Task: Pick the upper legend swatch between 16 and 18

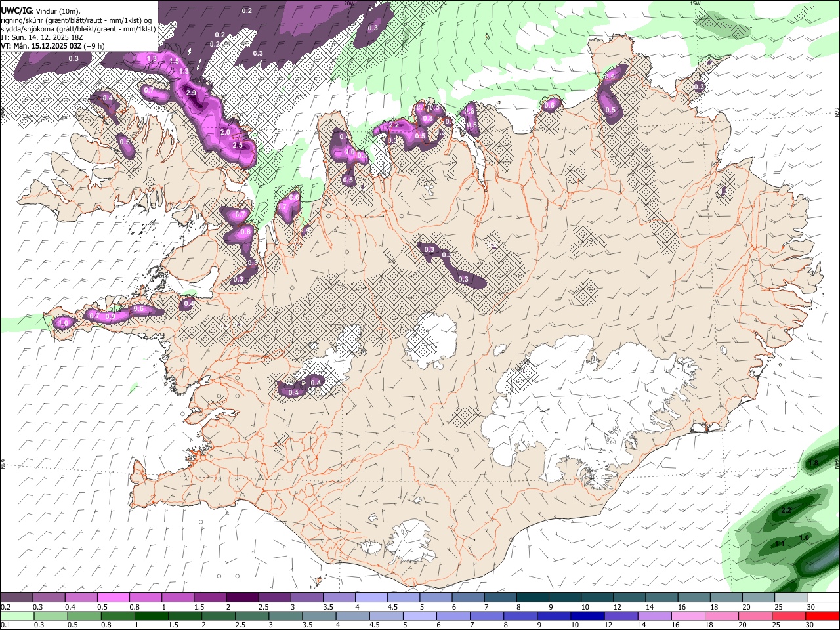Action: coord(694,597)
